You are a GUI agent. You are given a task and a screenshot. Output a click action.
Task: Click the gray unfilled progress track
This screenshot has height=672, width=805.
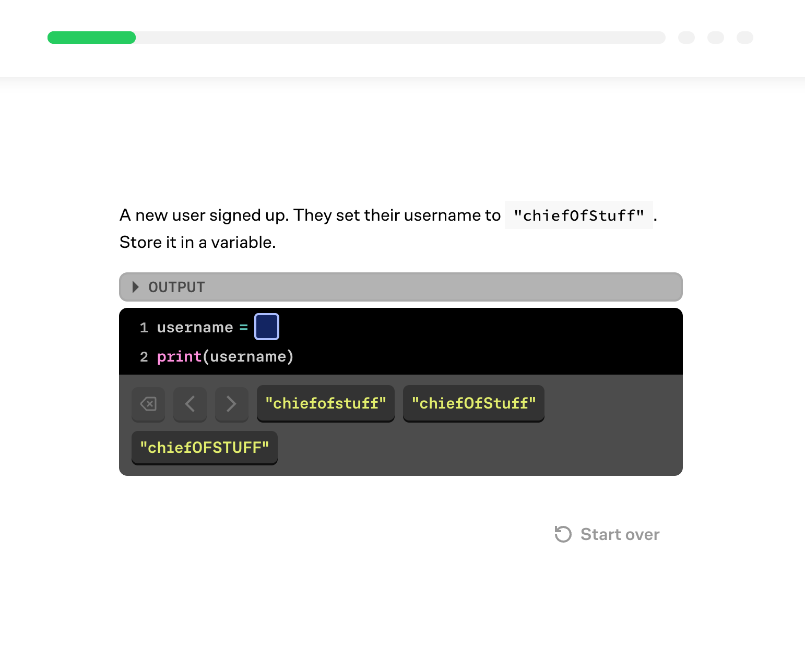click(x=400, y=38)
